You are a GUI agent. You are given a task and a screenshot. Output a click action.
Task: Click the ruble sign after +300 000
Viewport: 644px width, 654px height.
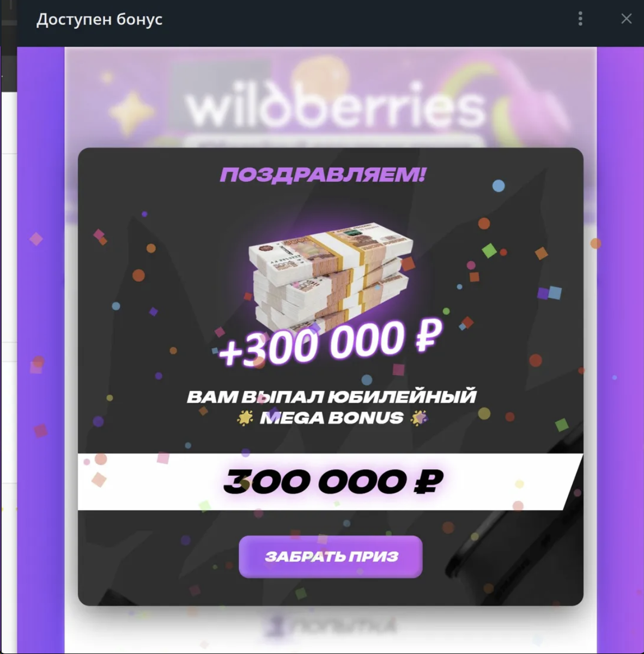click(428, 335)
